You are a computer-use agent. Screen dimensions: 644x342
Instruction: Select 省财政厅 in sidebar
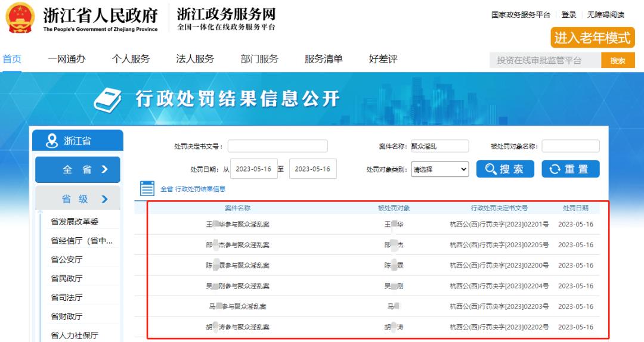pyautogui.click(x=67, y=316)
